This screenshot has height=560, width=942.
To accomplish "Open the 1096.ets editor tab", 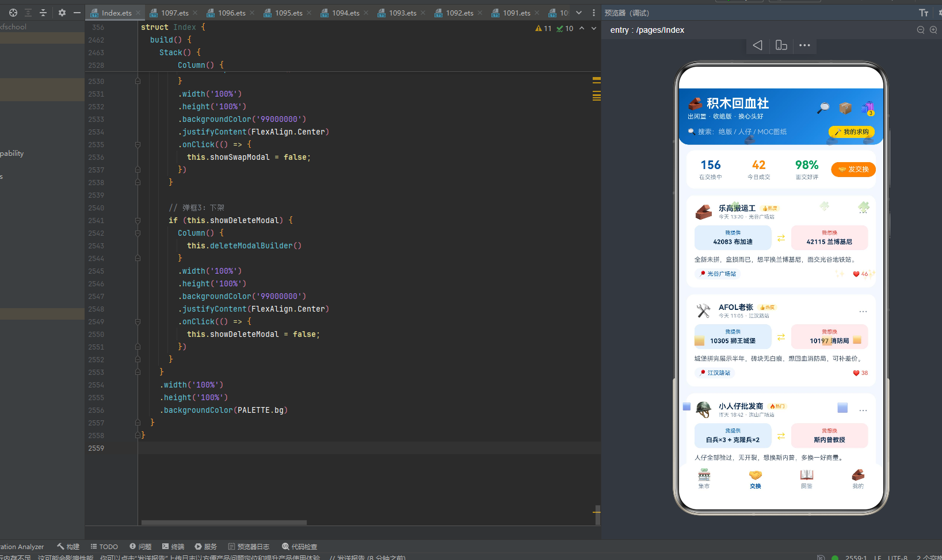I will coord(231,13).
